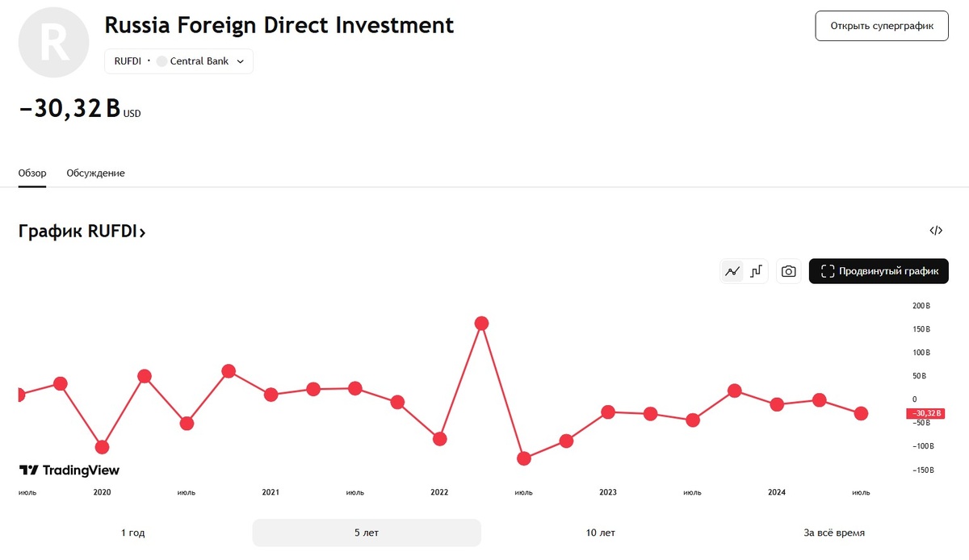This screenshot has height=560, width=969.
Task: Click the embed code icon
Action: tap(936, 231)
